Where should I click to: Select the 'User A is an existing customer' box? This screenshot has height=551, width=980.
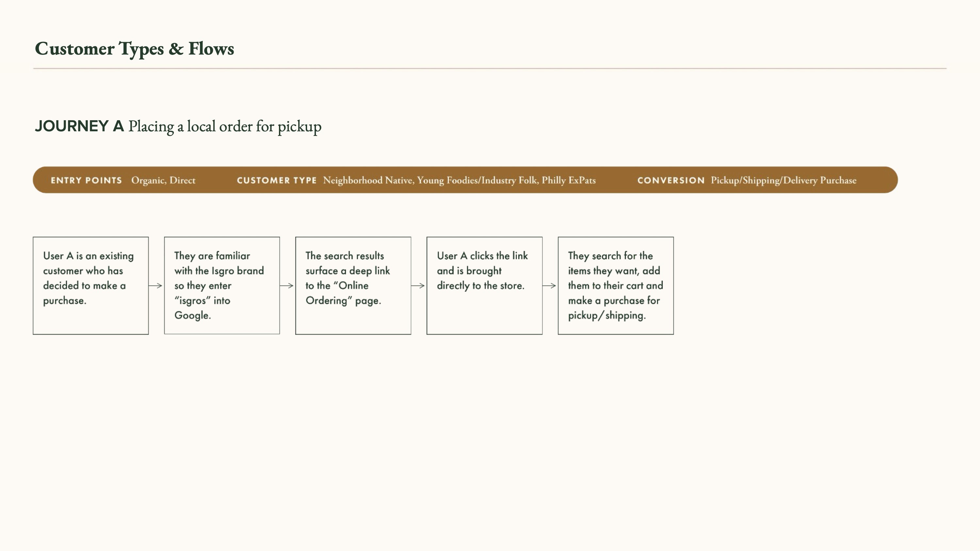point(90,285)
